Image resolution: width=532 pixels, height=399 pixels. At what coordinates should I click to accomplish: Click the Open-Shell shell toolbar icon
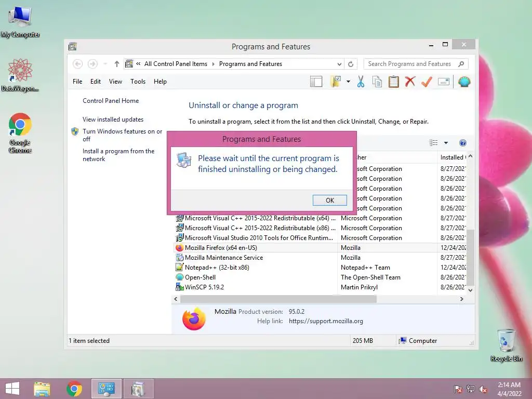[464, 82]
